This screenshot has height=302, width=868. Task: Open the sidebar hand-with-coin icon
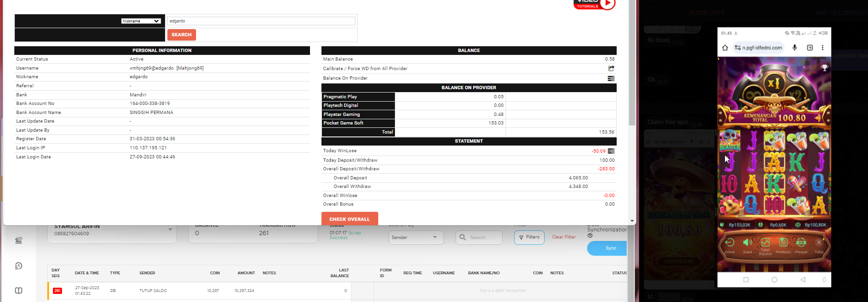19,240
